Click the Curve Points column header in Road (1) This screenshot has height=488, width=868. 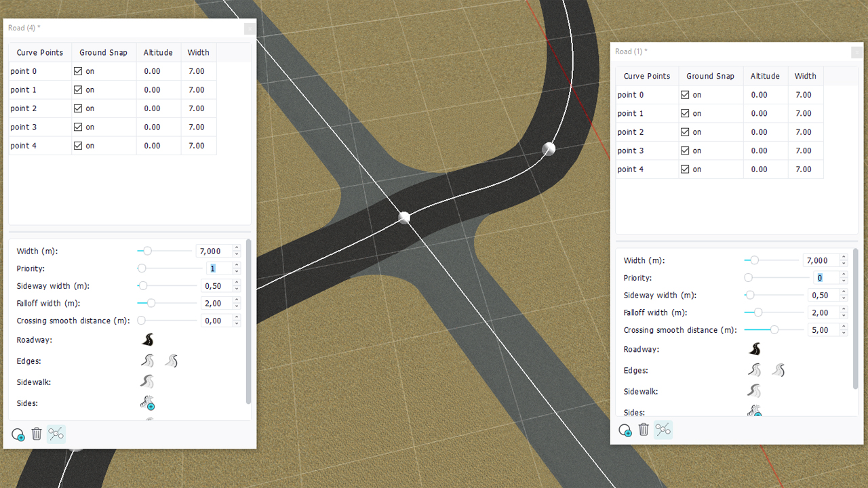point(647,76)
